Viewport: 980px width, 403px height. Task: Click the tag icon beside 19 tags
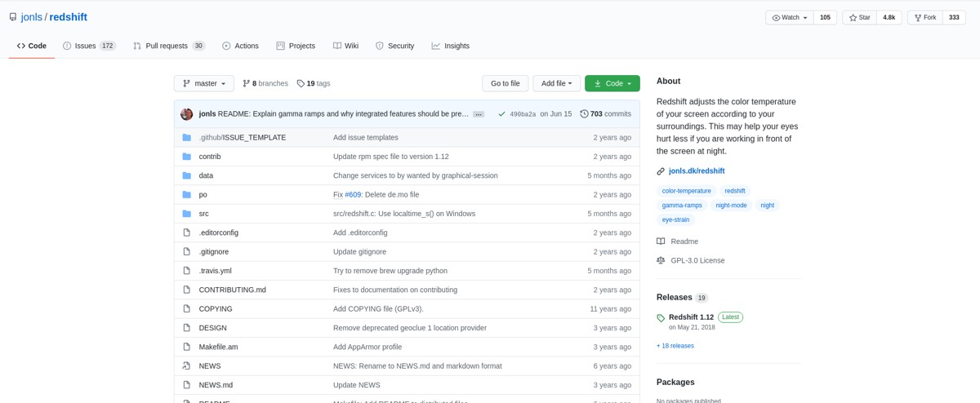tap(301, 83)
